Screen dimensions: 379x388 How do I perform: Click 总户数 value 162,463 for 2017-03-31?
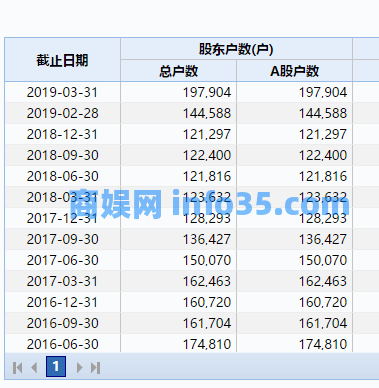tap(207, 281)
